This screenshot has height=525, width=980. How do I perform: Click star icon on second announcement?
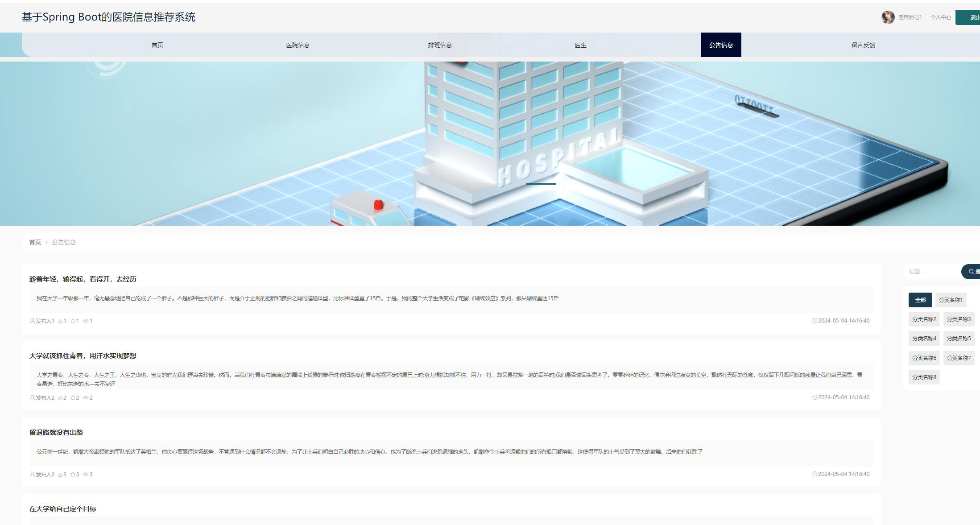(x=73, y=398)
